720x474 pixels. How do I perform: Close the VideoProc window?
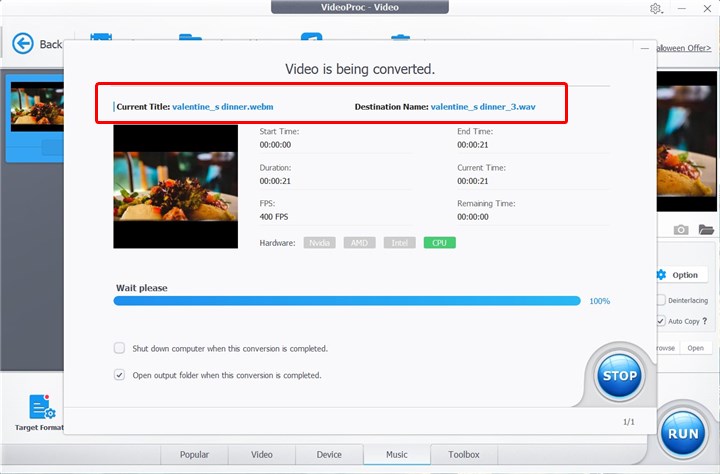coord(707,8)
